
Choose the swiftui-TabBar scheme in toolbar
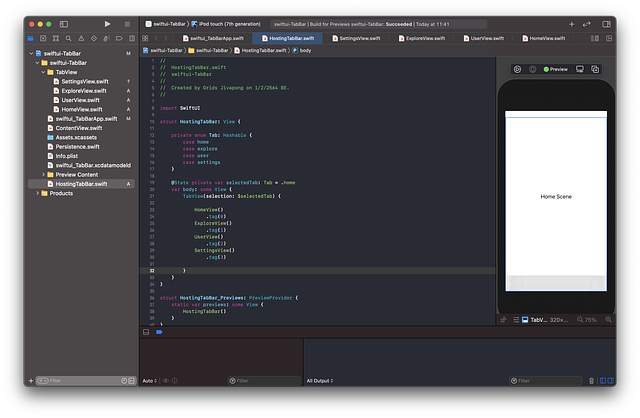pos(166,24)
